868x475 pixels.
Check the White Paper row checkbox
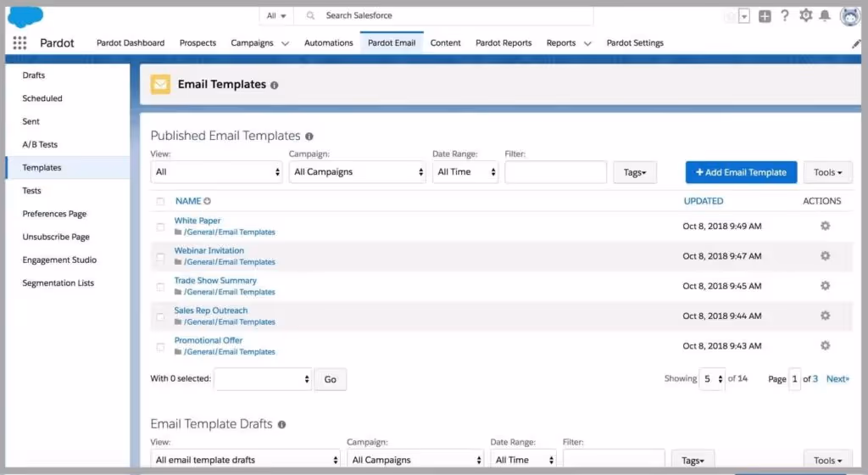point(160,227)
